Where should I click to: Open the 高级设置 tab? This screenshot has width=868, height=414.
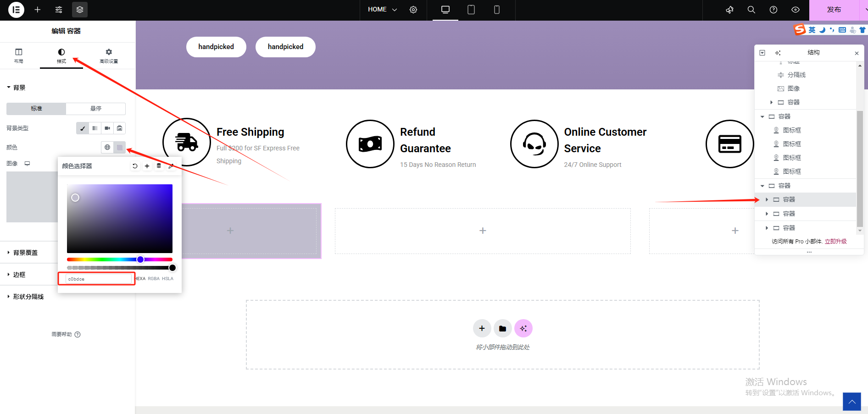pyautogui.click(x=109, y=55)
